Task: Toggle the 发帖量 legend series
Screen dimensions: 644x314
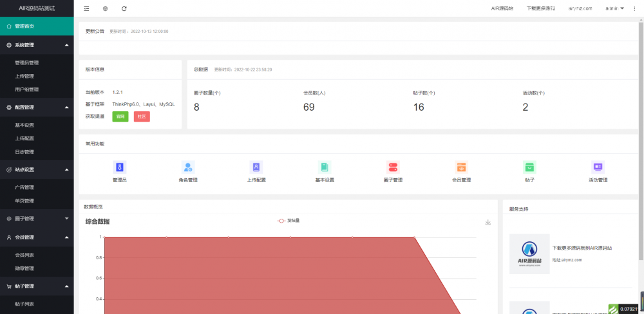Action: click(289, 221)
